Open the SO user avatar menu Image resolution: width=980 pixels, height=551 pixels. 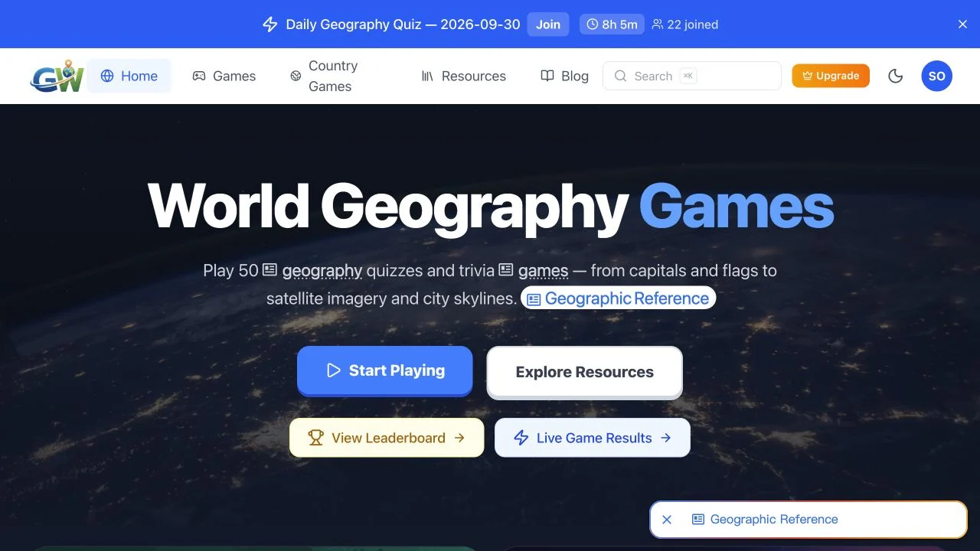click(936, 76)
